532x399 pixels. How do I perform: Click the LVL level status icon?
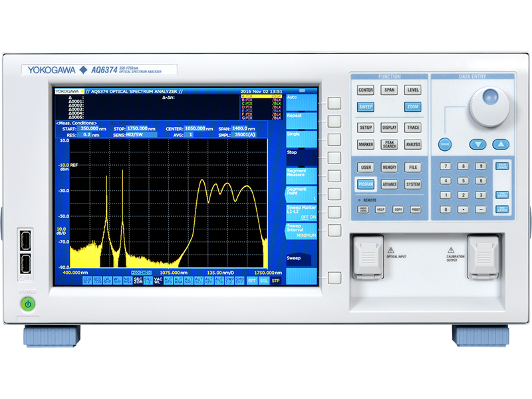click(x=107, y=280)
